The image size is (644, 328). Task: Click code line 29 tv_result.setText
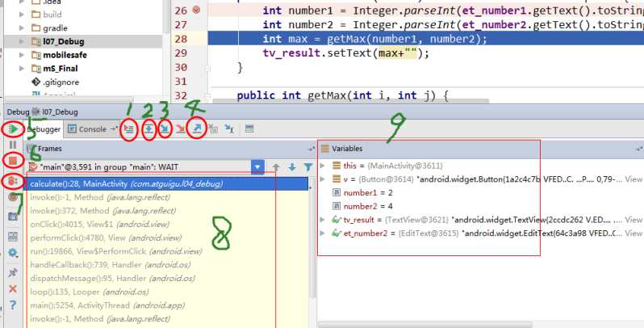[x=346, y=53]
